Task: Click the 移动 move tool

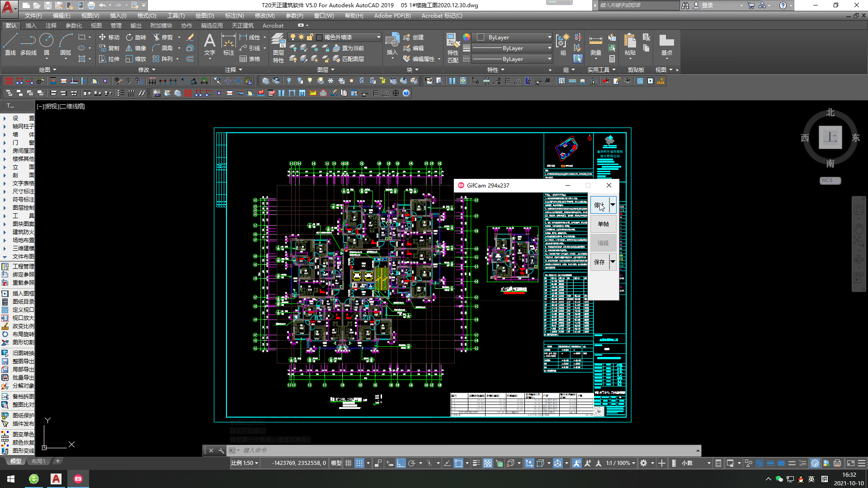Action: pyautogui.click(x=109, y=37)
